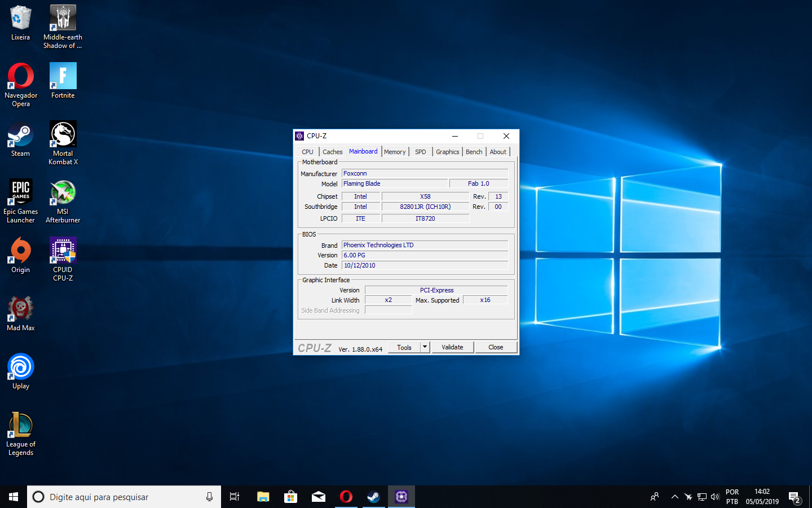Click the microphone icon in search box
This screenshot has height=508, width=812.
209,497
